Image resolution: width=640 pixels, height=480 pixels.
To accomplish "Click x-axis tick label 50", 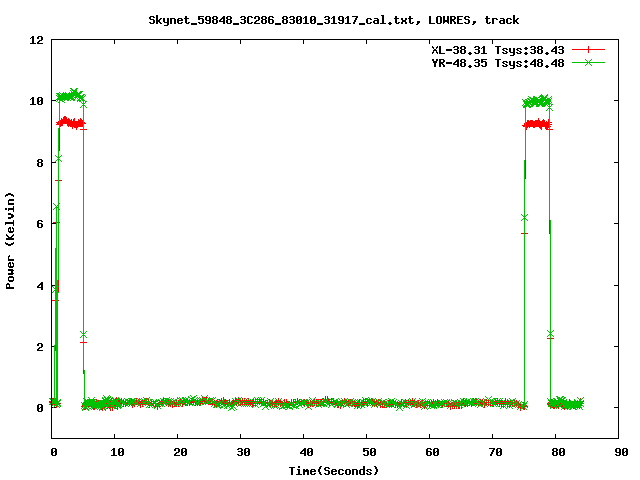I will tap(369, 452).
